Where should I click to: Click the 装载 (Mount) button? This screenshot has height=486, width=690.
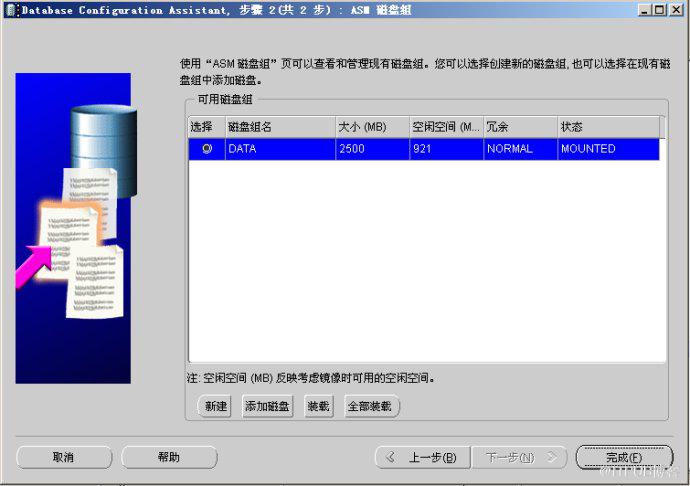[318, 406]
